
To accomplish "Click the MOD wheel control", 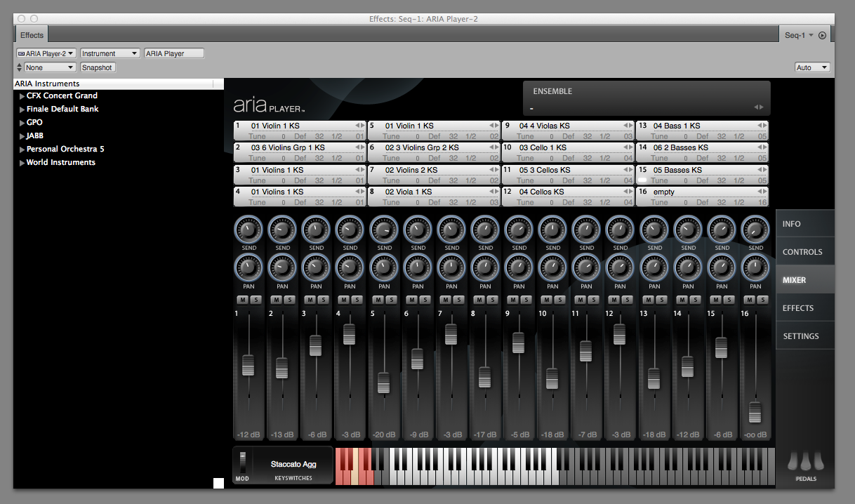I will pos(243,463).
